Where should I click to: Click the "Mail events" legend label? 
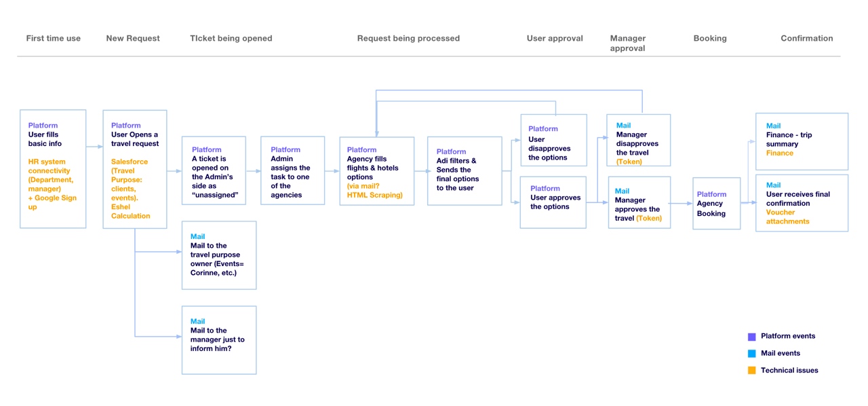tap(781, 353)
